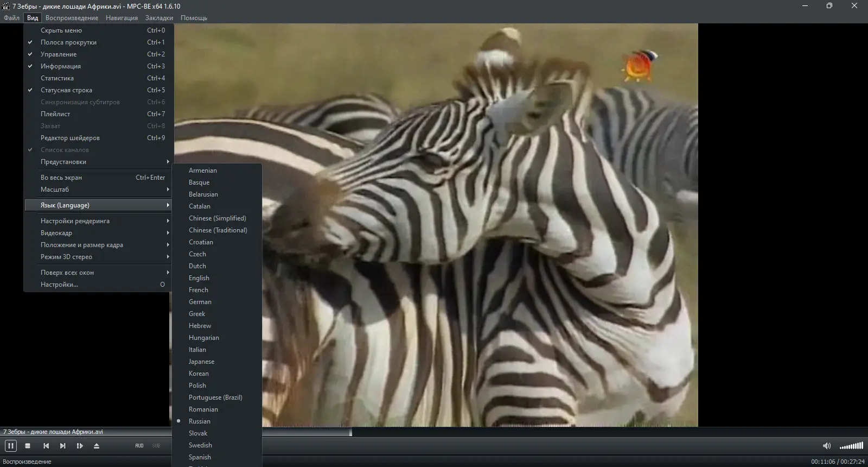
Task: Toggle the Статусная строка status bar
Action: [99, 90]
